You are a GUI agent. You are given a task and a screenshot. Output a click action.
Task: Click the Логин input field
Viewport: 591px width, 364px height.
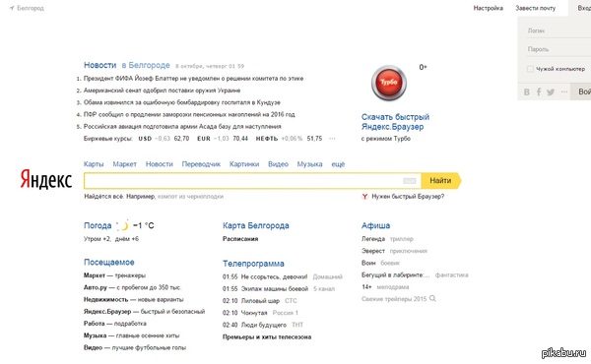pos(558,30)
